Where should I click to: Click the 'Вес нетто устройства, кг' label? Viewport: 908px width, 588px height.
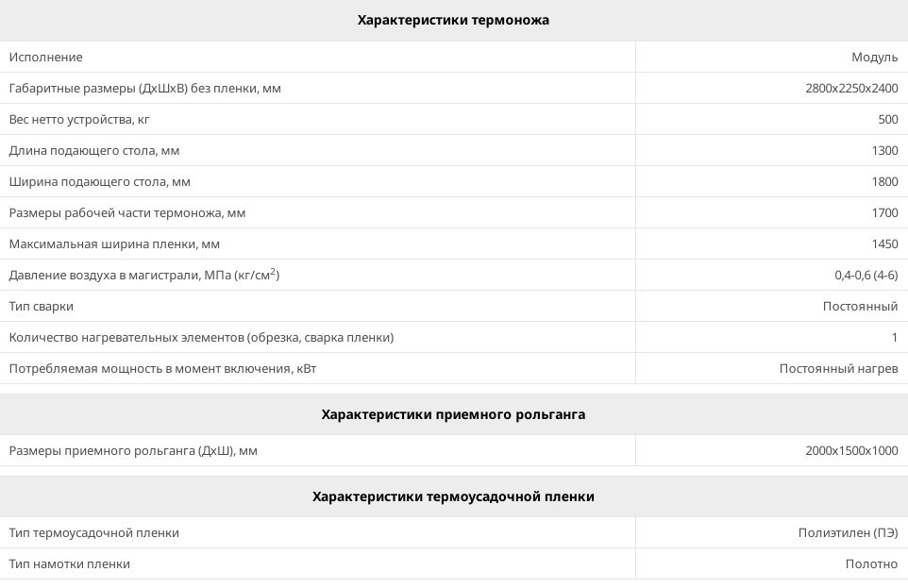(x=79, y=120)
